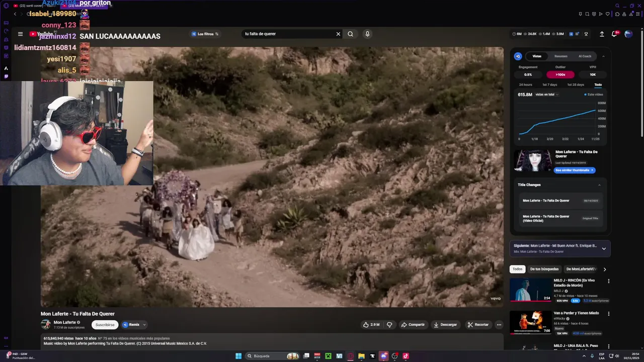644x362 pixels.
Task: Click the search magnifier button beside the search box
Action: pyautogui.click(x=350, y=34)
